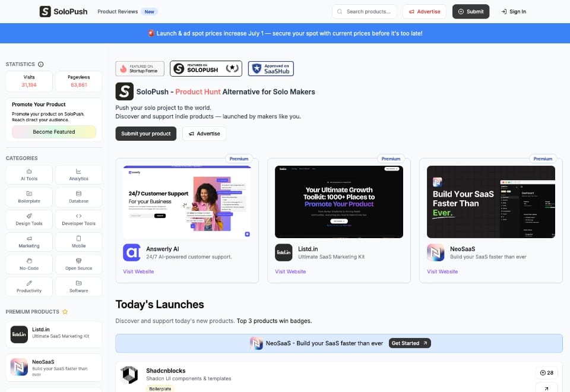The image size is (570, 392).
Task: Open the Analytics category
Action: [78, 175]
